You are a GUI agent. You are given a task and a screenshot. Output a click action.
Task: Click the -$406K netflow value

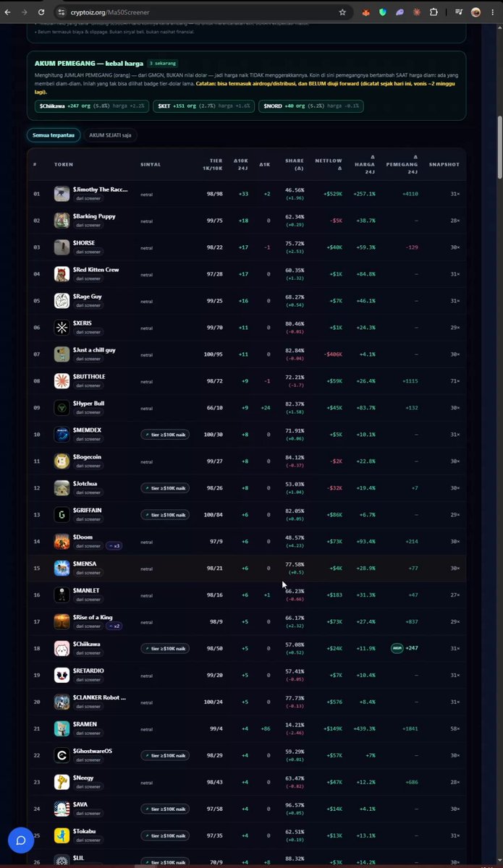(x=334, y=354)
